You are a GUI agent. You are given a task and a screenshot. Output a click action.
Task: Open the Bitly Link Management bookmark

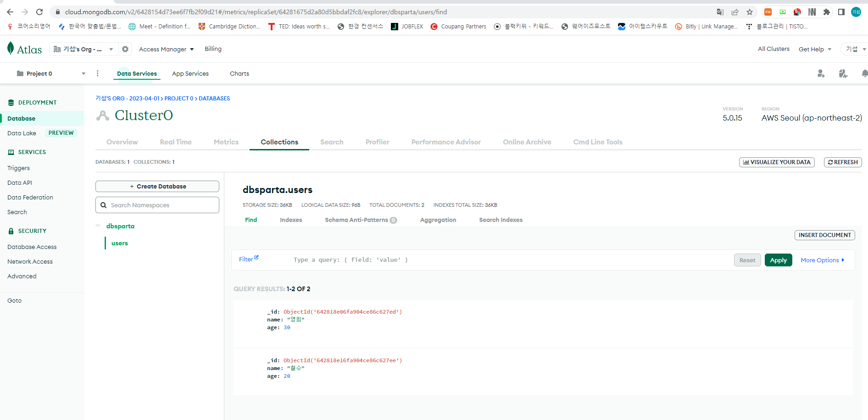[707, 27]
